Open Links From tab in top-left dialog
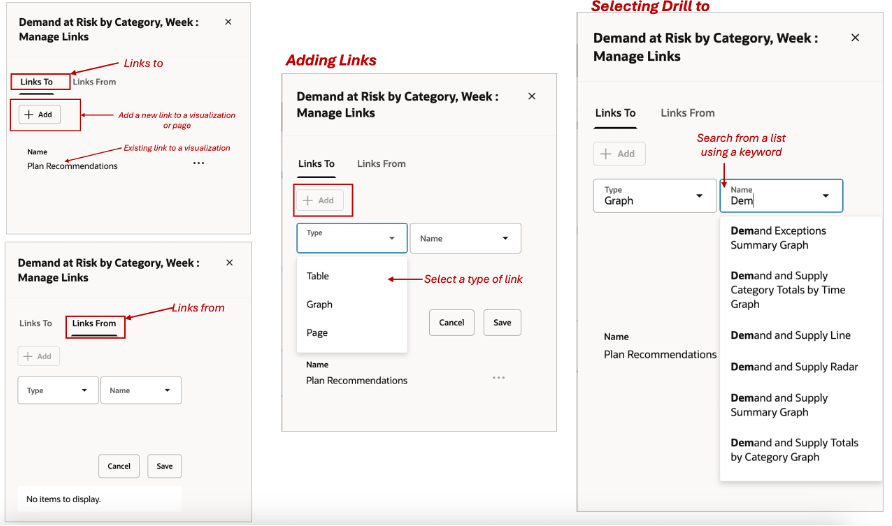892x526 pixels. (94, 82)
